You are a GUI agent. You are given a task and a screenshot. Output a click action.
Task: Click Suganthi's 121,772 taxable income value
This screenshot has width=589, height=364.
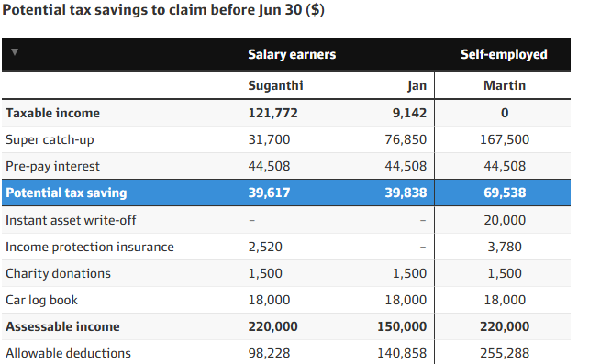272,113
